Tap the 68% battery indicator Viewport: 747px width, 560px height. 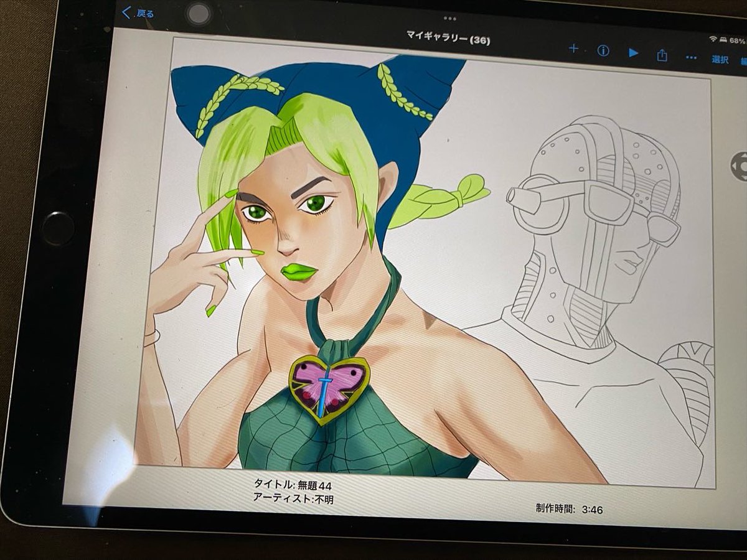tap(737, 40)
